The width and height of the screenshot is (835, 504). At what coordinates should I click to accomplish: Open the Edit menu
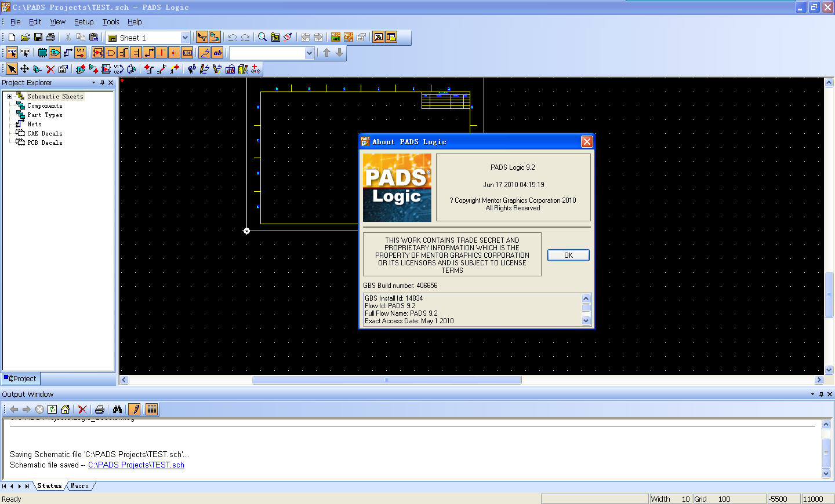point(35,22)
